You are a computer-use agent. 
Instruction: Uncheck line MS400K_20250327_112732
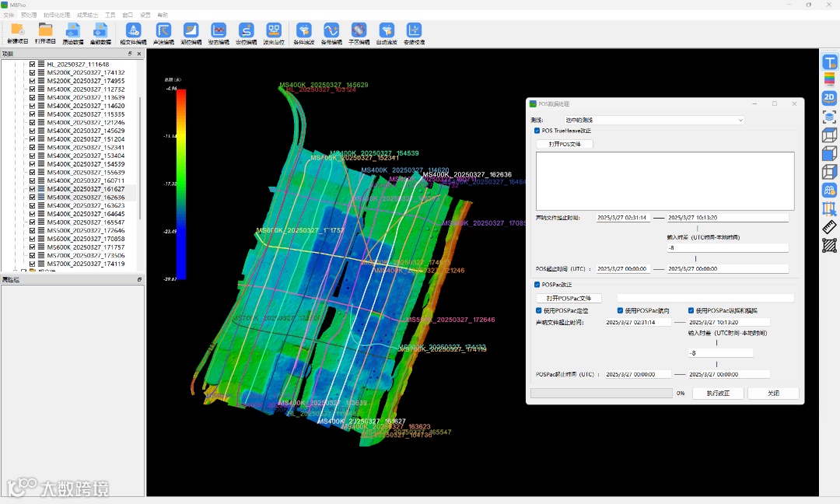pyautogui.click(x=32, y=89)
